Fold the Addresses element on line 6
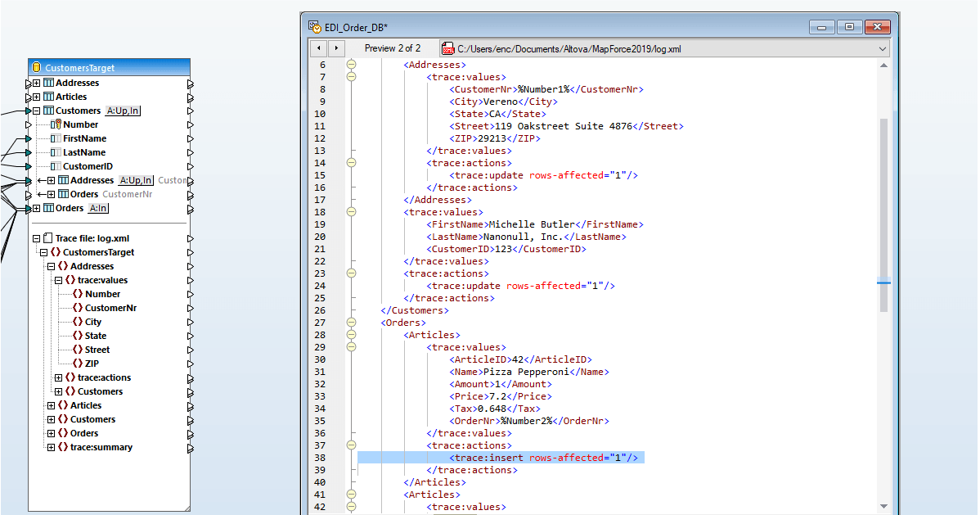This screenshot has height=515, width=980. click(x=351, y=65)
